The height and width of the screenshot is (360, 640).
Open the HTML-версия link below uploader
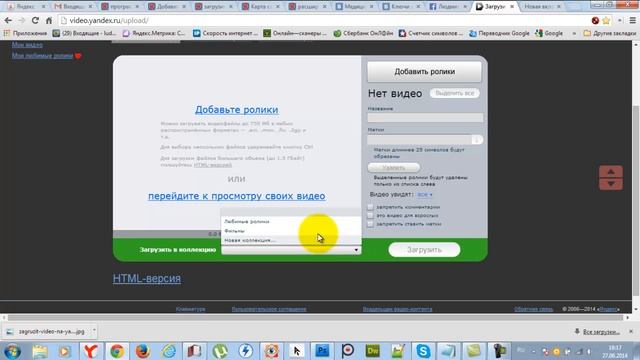pos(147,279)
